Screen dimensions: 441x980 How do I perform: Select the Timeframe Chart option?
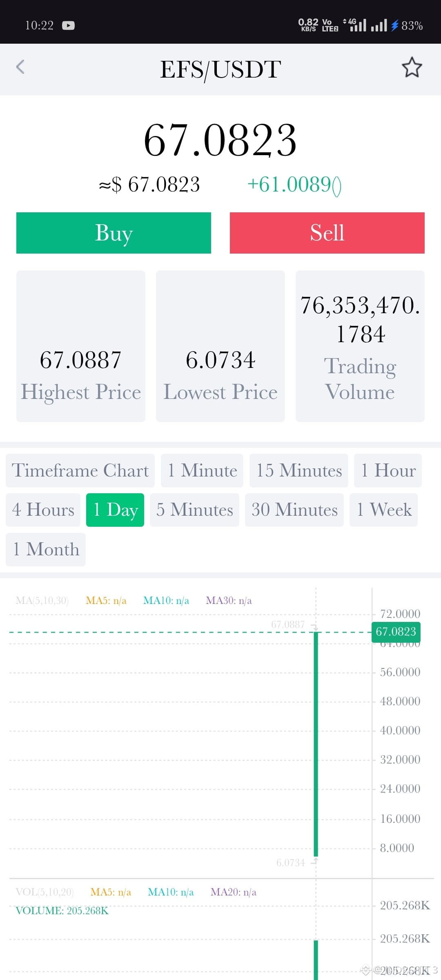80,470
